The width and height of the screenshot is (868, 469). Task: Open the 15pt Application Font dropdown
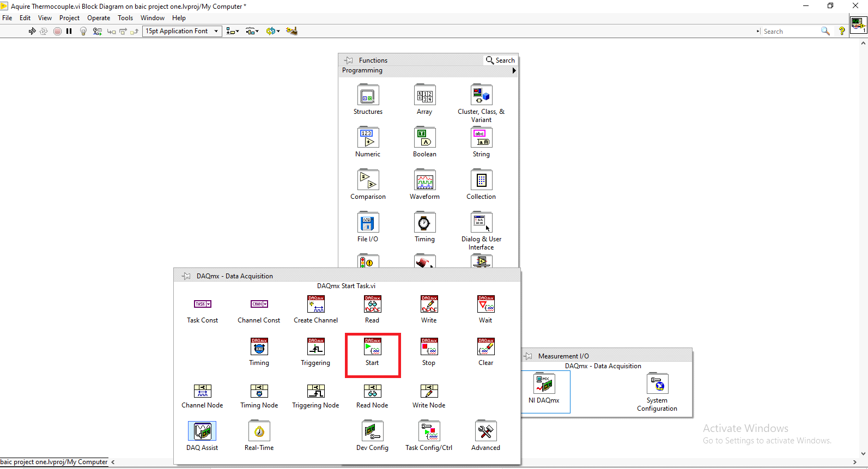point(183,31)
